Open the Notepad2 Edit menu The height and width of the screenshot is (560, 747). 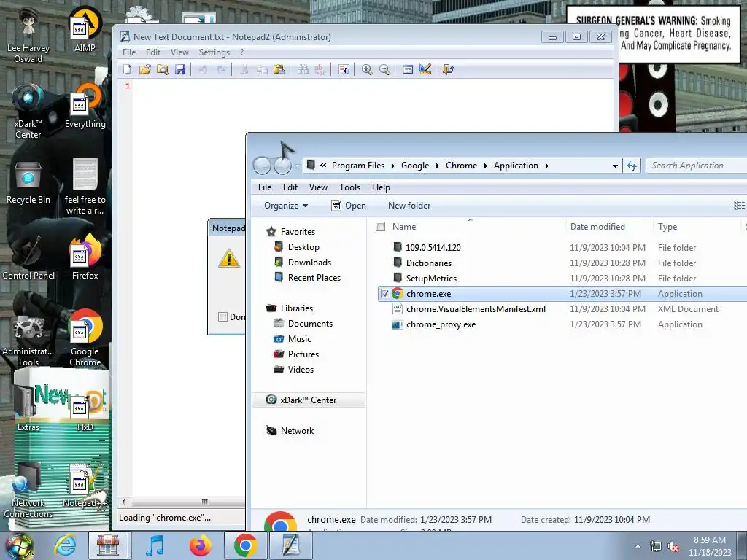pos(153,52)
